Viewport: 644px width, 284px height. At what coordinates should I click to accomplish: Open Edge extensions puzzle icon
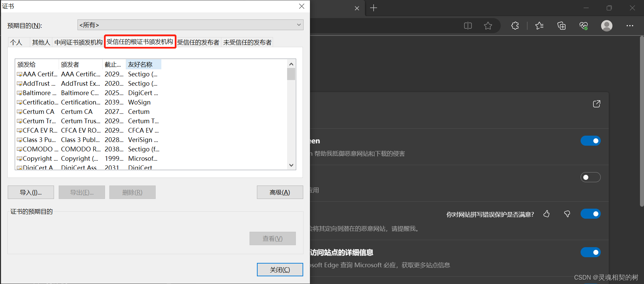tap(515, 26)
